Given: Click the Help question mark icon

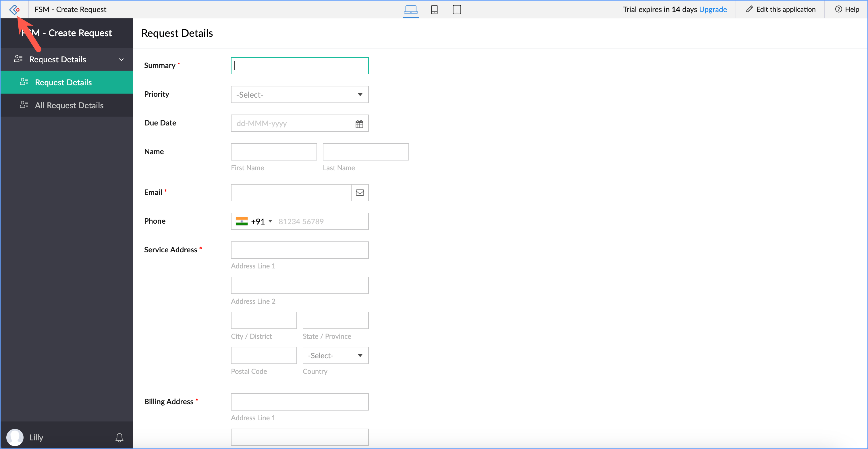Looking at the screenshot, I should (838, 9).
